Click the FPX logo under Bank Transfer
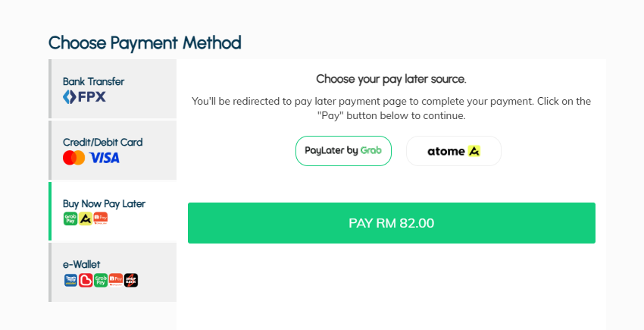644x330 pixels. [84, 96]
